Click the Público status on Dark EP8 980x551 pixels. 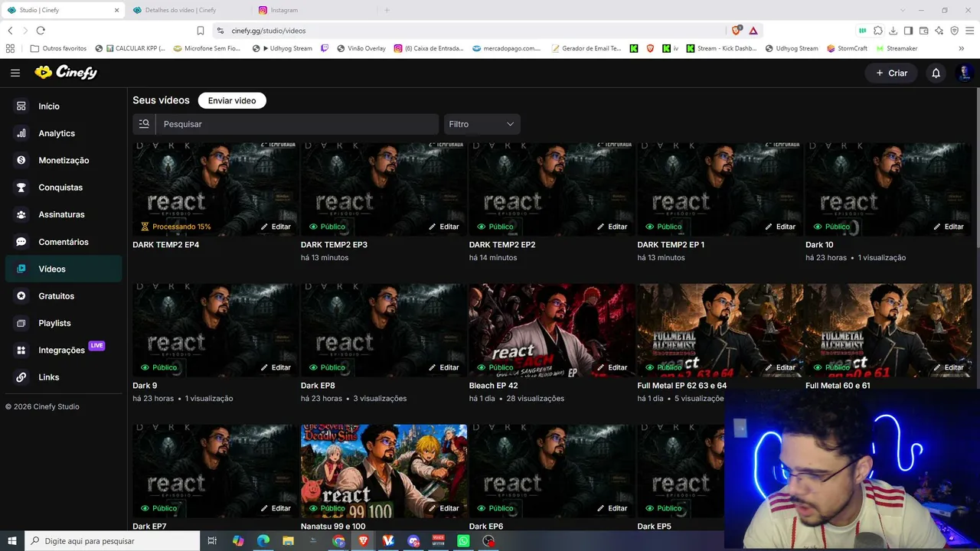pyautogui.click(x=327, y=367)
